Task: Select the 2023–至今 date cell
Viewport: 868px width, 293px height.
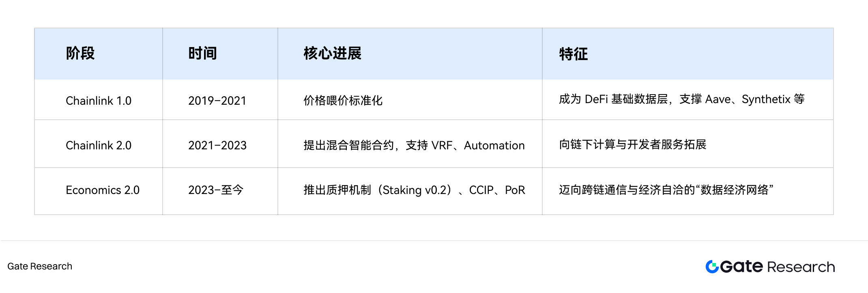Action: (x=216, y=190)
